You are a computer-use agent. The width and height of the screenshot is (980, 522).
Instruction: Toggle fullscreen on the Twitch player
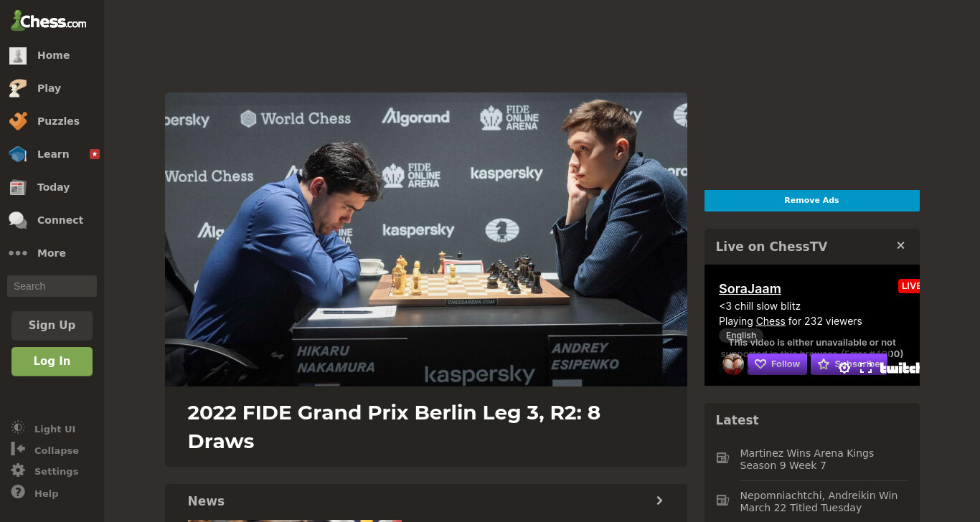coord(866,367)
